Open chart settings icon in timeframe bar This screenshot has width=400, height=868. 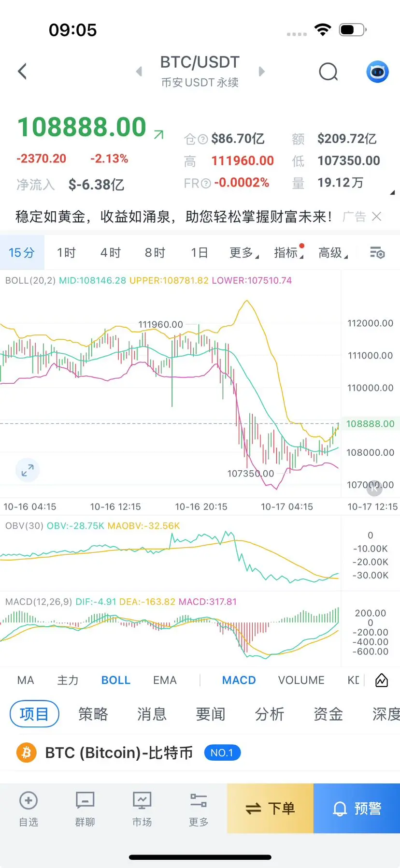click(x=377, y=252)
